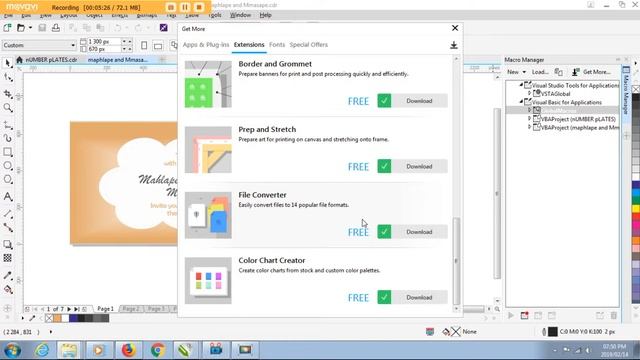Select the Drop shadow tool
The height and width of the screenshot is (360, 640).
pos(8,244)
